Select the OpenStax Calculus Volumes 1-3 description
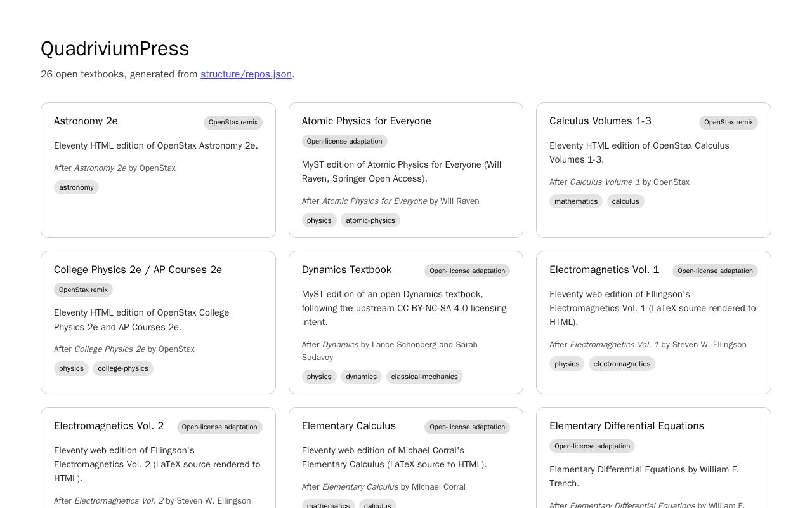Screen dimensions: 812x508 (639, 152)
